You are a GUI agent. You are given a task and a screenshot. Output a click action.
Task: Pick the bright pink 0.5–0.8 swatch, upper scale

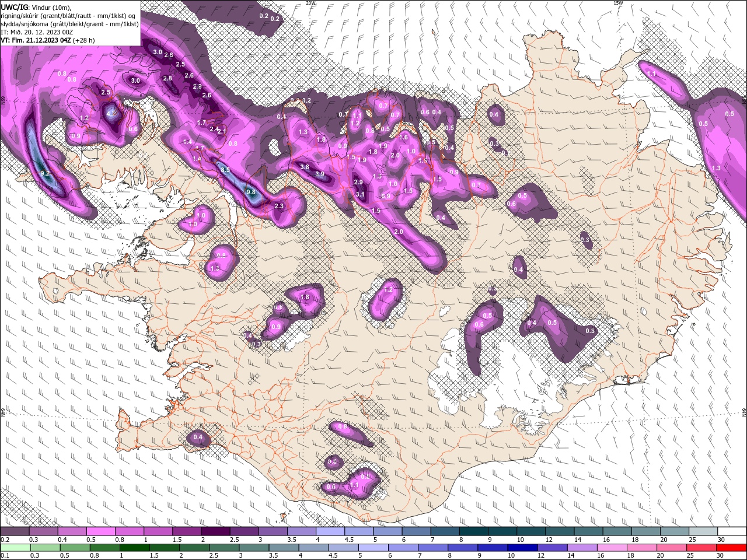pyautogui.click(x=100, y=531)
